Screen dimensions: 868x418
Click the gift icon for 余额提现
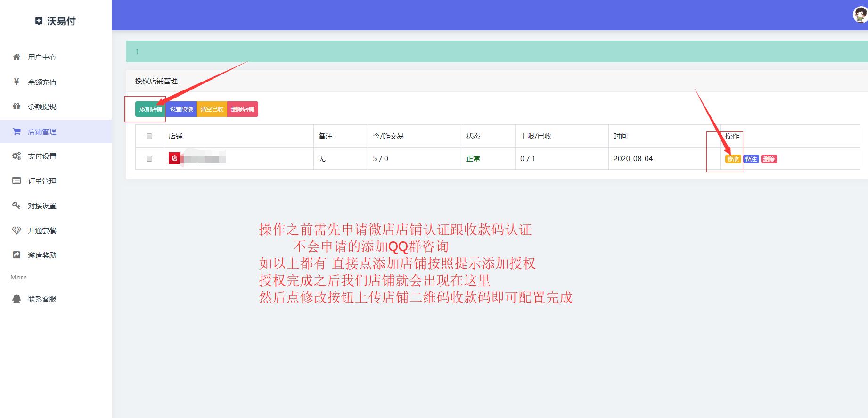click(16, 107)
